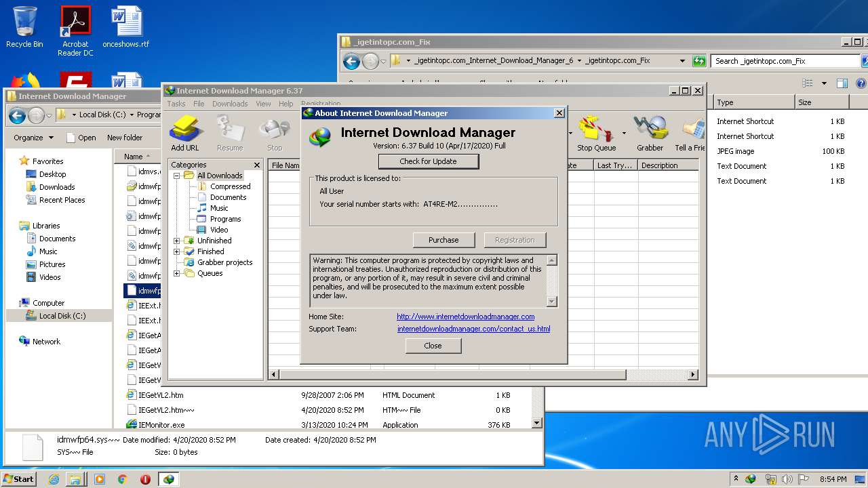Click the Add URL toolbar icon
The height and width of the screenshot is (488, 868).
[x=184, y=133]
